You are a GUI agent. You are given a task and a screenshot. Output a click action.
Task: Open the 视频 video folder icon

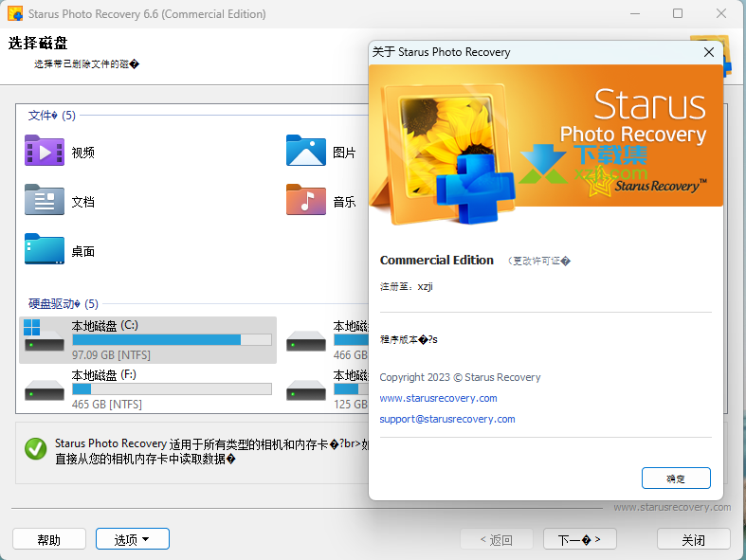45,151
